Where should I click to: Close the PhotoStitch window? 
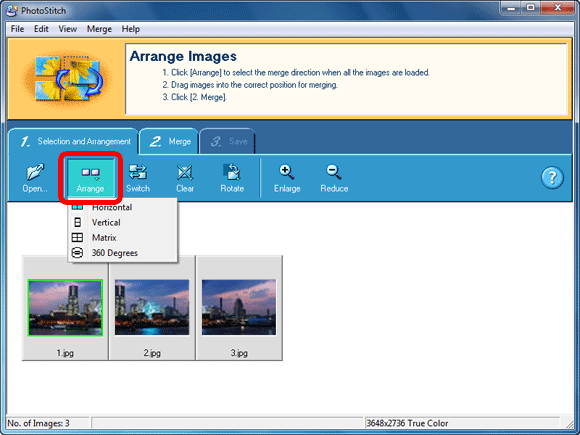point(557,8)
